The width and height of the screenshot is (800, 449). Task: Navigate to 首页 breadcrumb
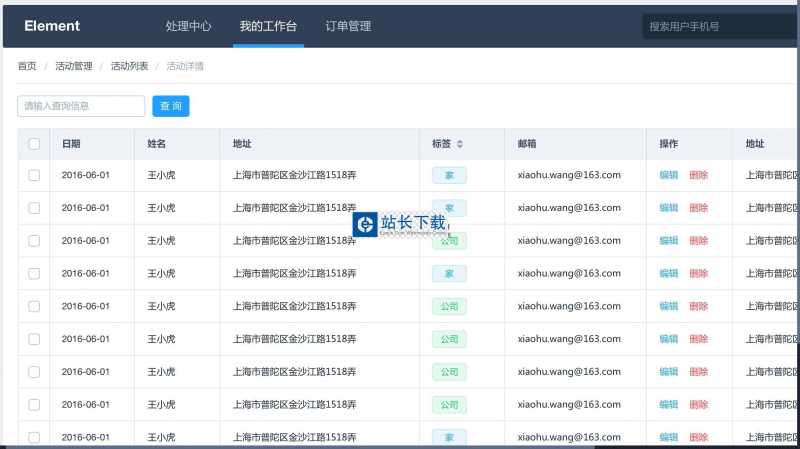click(x=27, y=66)
